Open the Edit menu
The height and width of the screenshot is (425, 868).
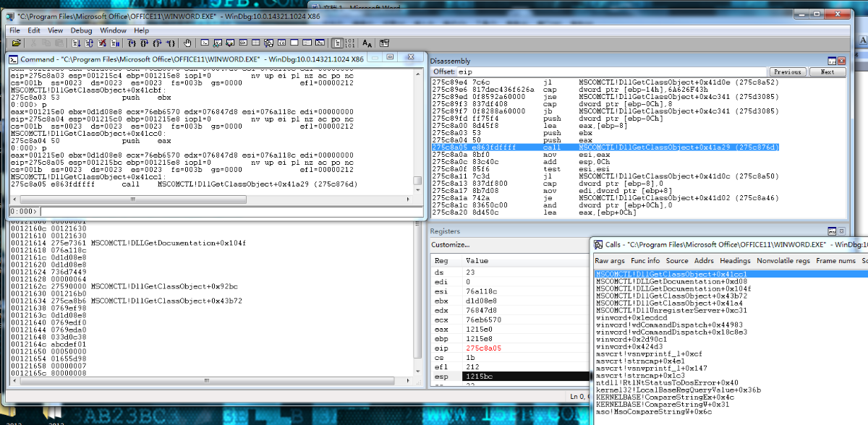(34, 30)
